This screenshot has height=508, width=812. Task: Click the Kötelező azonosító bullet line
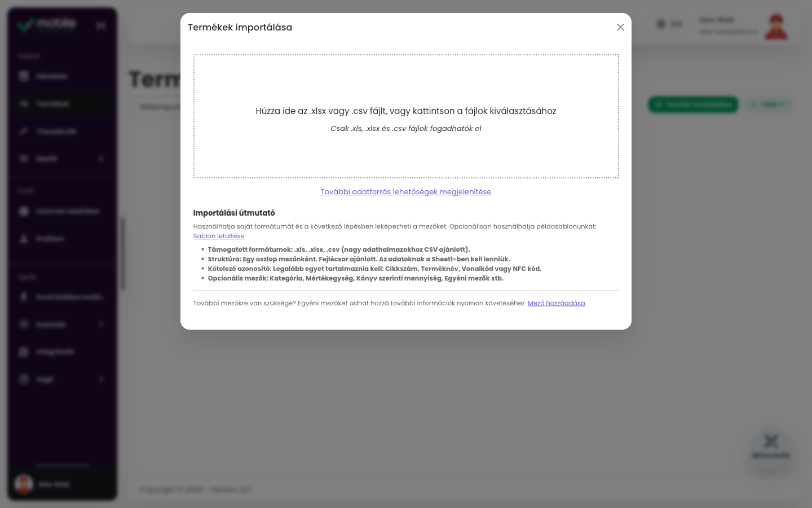click(x=374, y=269)
